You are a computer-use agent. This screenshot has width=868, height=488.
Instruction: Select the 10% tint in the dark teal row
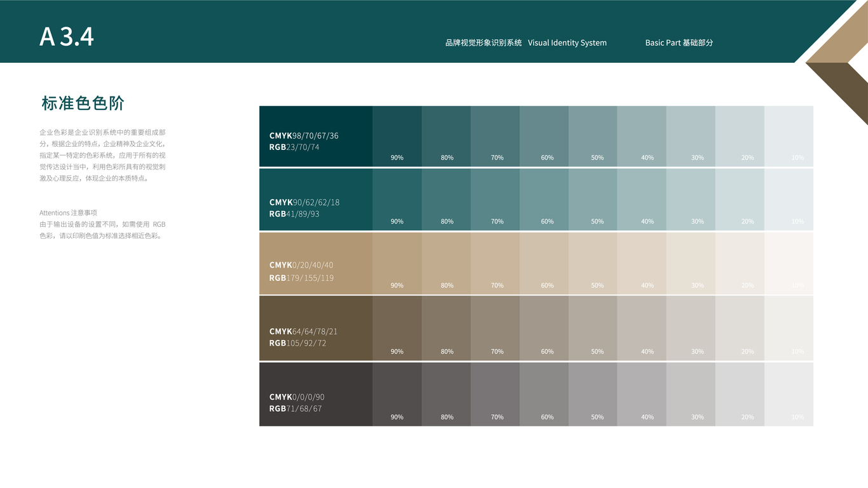(x=789, y=136)
